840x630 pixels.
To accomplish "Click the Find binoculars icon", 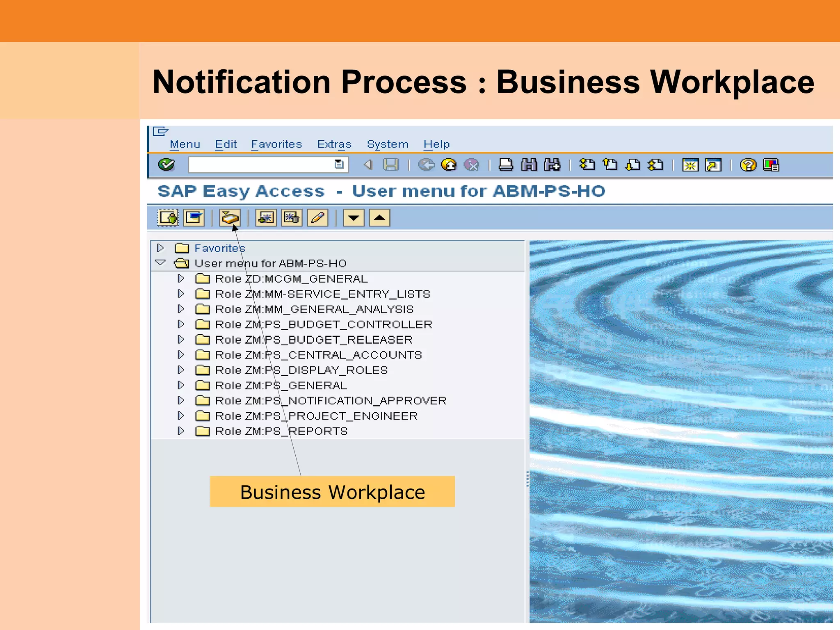I will click(x=529, y=165).
